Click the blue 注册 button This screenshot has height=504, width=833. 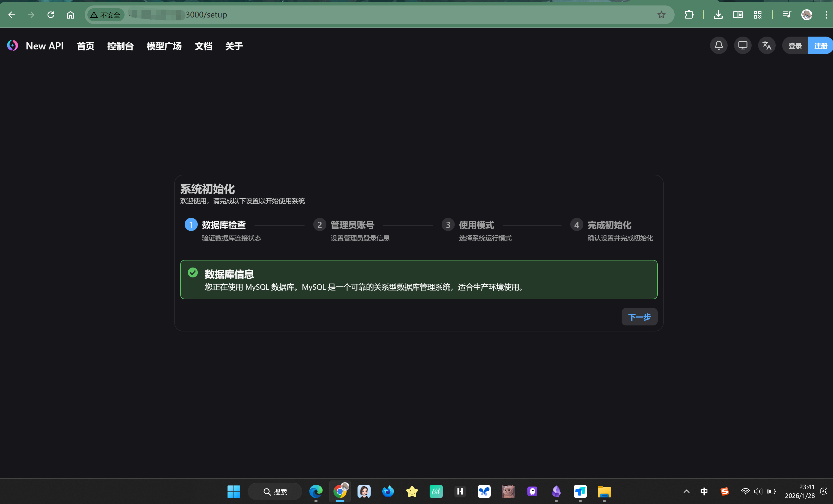tap(820, 46)
